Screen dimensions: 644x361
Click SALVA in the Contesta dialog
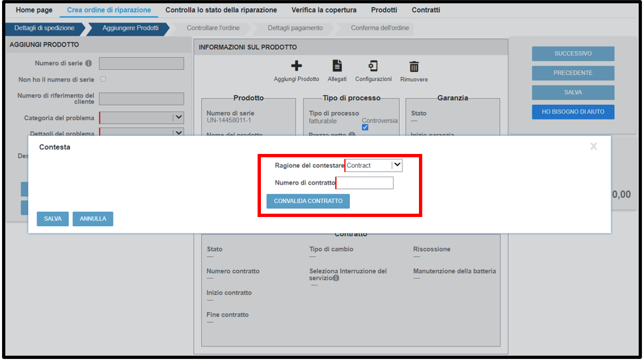[52, 218]
